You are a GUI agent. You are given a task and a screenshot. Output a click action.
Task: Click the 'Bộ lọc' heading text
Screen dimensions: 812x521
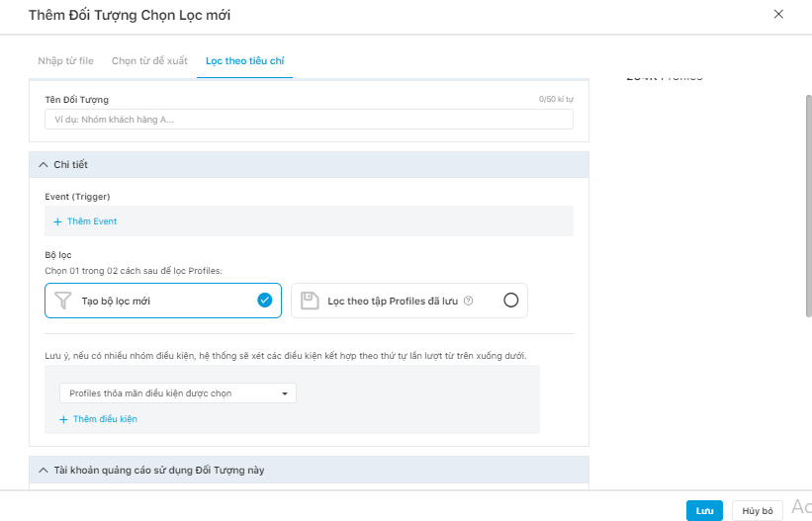(x=58, y=255)
